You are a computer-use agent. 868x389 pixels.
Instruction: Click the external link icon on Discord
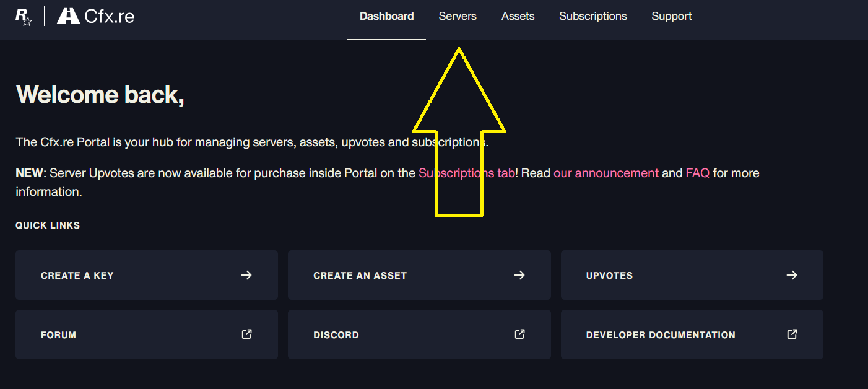[519, 334]
